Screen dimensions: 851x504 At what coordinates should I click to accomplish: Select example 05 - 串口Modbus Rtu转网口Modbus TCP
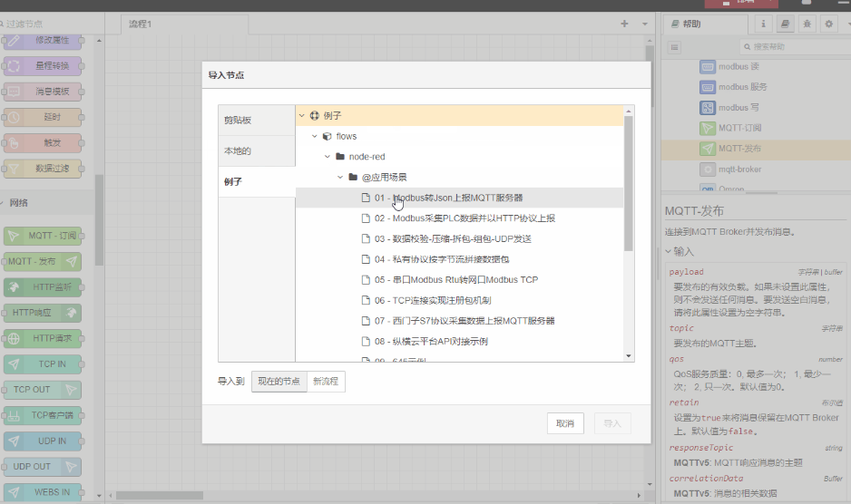460,280
